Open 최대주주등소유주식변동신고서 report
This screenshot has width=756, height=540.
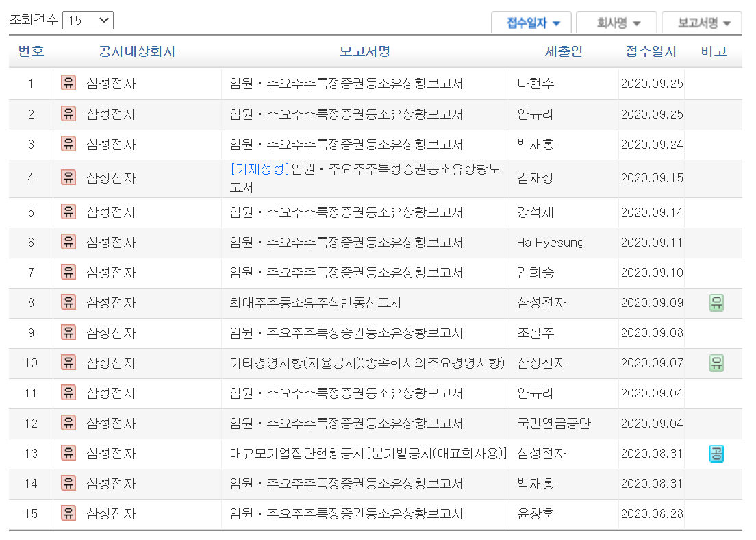tap(315, 303)
